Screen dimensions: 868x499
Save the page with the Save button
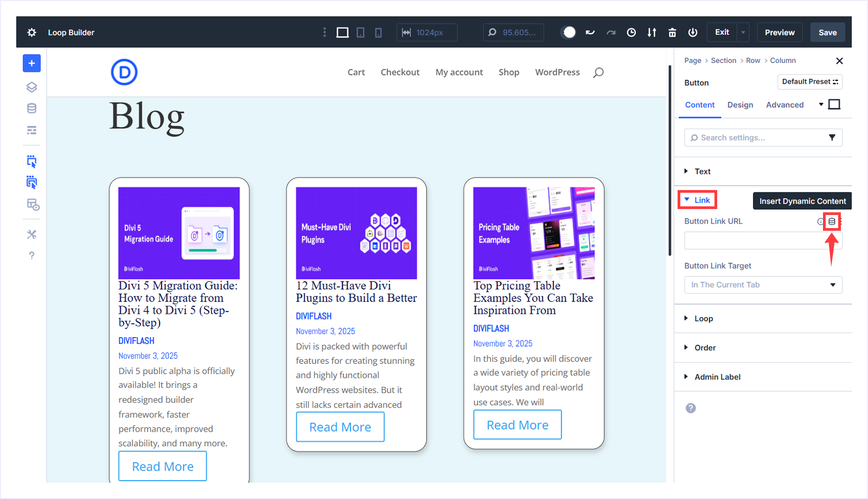coord(827,32)
